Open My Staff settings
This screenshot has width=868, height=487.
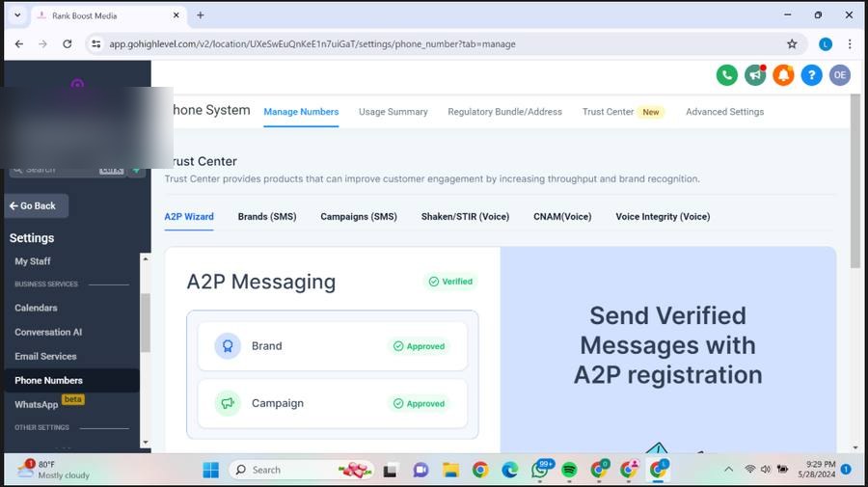[x=33, y=261]
